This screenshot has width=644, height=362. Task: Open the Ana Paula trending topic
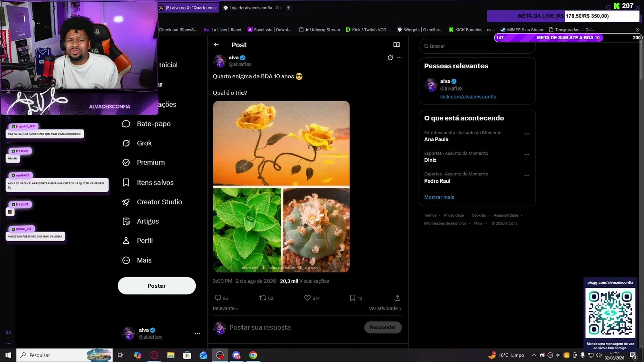436,139
